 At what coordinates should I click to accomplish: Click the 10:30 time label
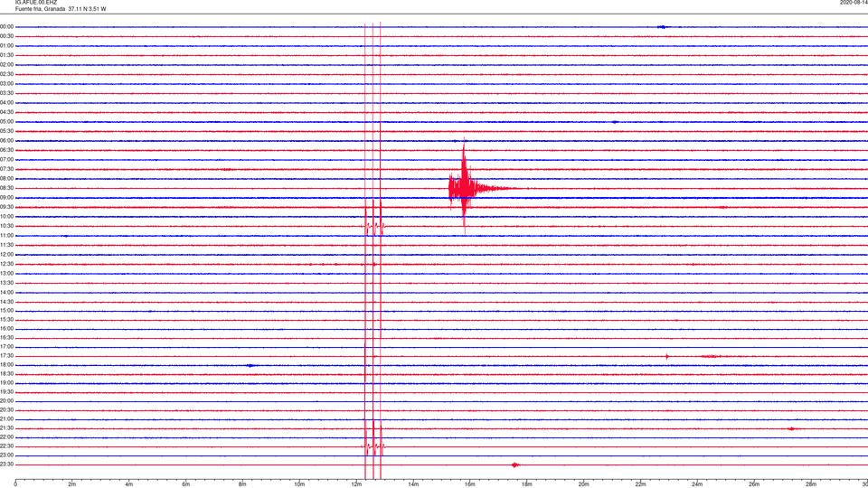click(x=6, y=226)
